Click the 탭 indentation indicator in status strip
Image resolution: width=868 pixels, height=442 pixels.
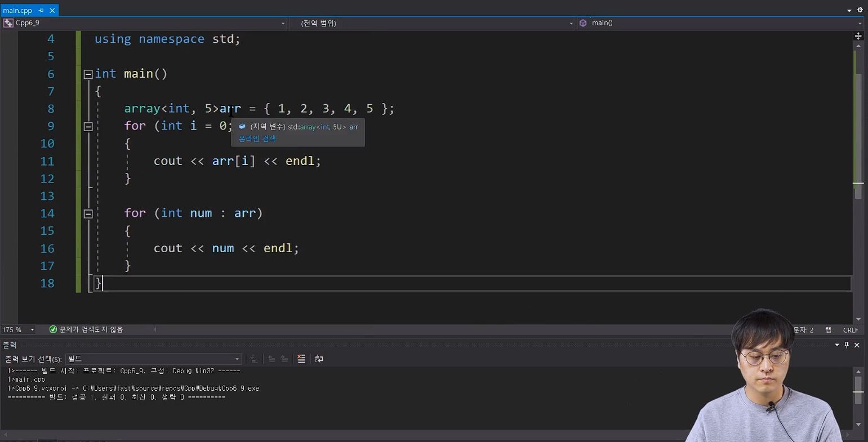[x=829, y=330]
